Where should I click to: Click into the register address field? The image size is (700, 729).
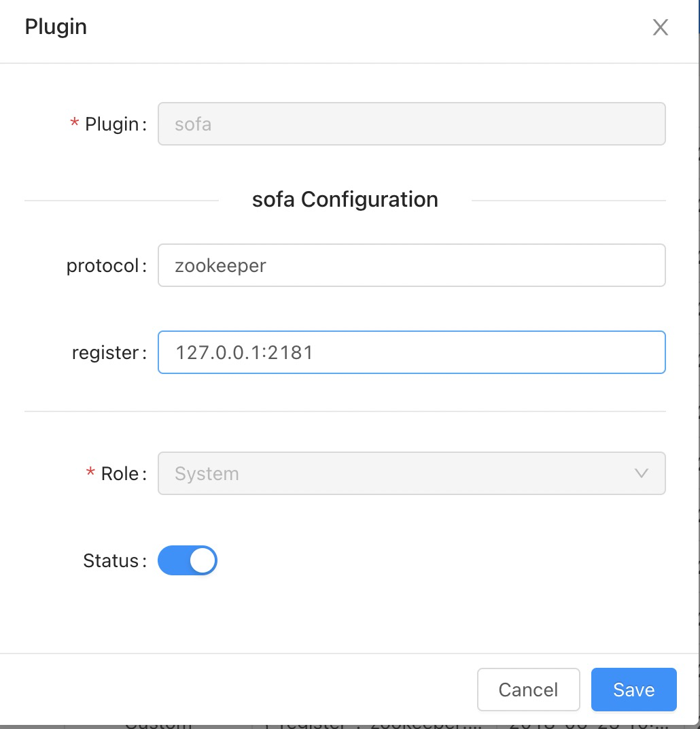(x=410, y=352)
